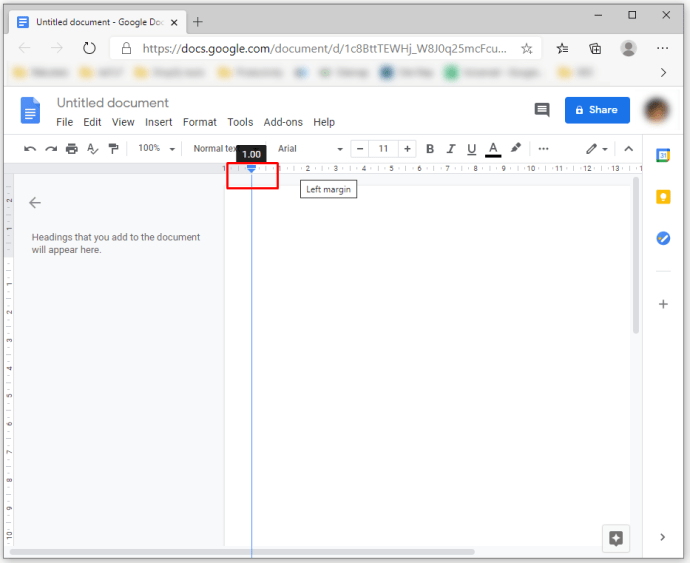Reload the page with the browser refresh button
690x563 pixels.
point(89,48)
